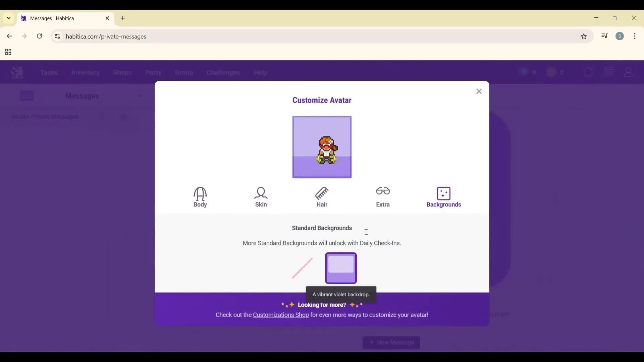The image size is (644, 362).
Task: Expand the Messages panel chevron
Action: [x=141, y=96]
